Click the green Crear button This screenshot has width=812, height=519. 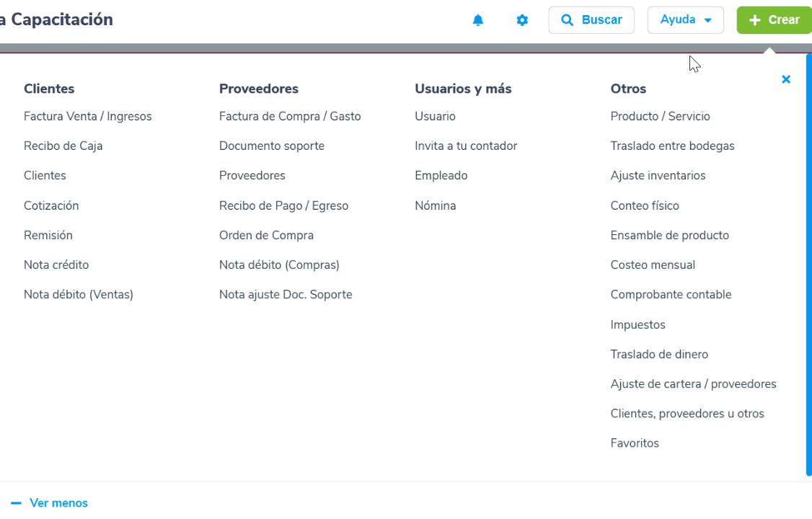(x=774, y=20)
